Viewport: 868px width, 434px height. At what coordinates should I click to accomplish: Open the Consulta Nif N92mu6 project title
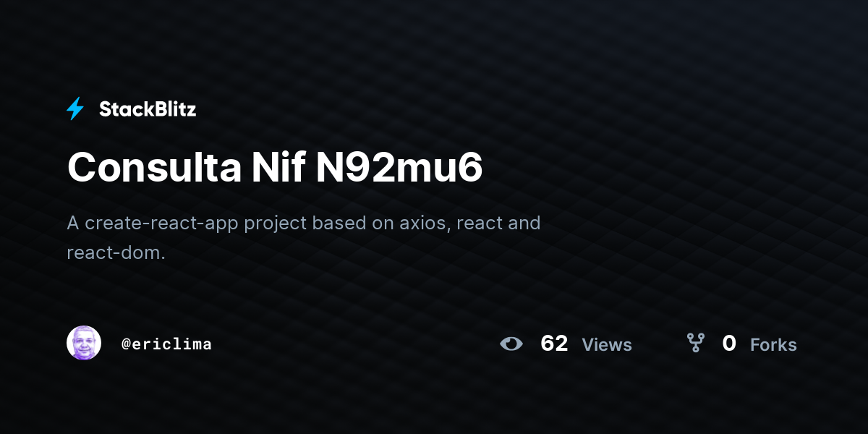(x=275, y=168)
